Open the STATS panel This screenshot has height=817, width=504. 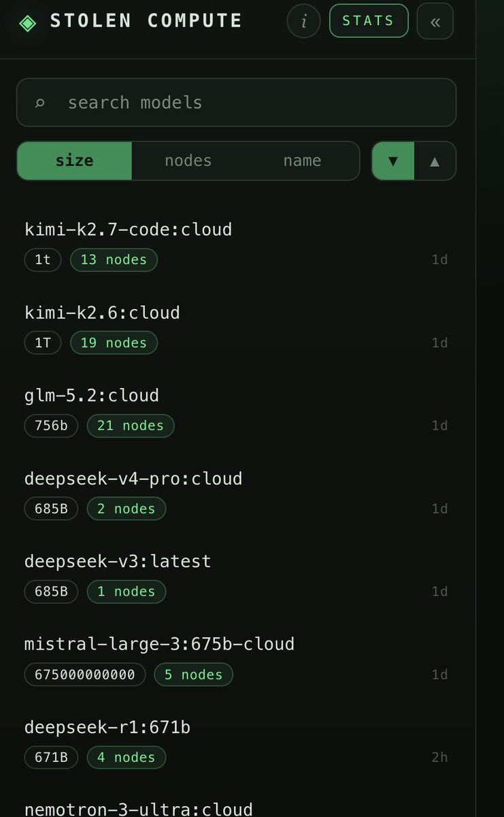click(x=369, y=20)
